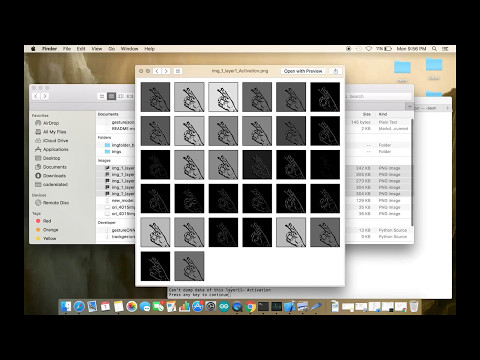Open Terminal from the Dock
Image resolution: width=480 pixels, height=360 pixels.
pyautogui.click(x=263, y=306)
